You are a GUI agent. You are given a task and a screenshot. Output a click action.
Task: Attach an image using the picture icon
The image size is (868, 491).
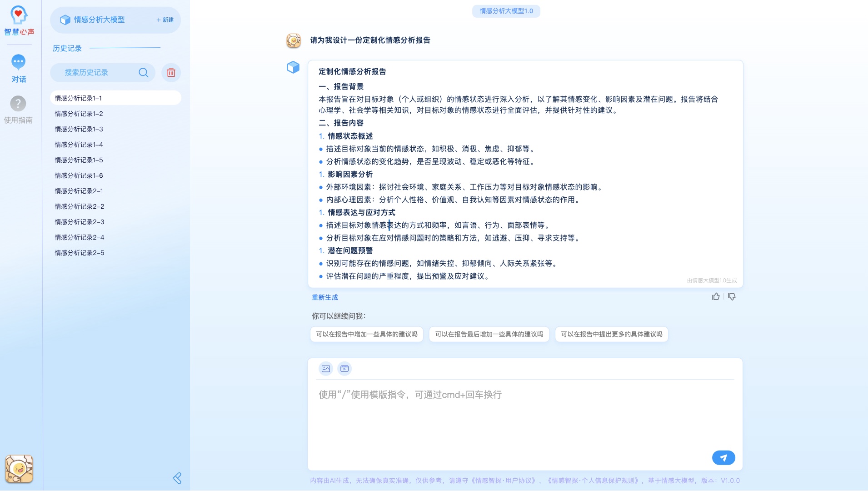tap(326, 369)
